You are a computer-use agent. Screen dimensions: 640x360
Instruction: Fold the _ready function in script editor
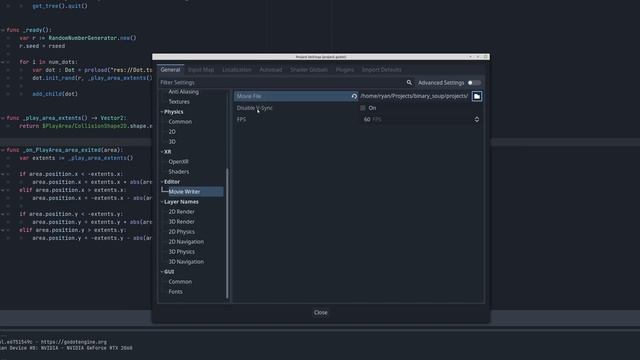point(3,30)
